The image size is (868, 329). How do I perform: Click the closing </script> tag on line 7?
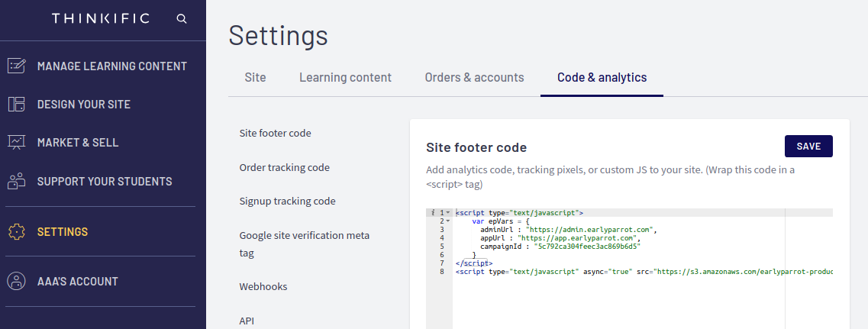[474, 263]
